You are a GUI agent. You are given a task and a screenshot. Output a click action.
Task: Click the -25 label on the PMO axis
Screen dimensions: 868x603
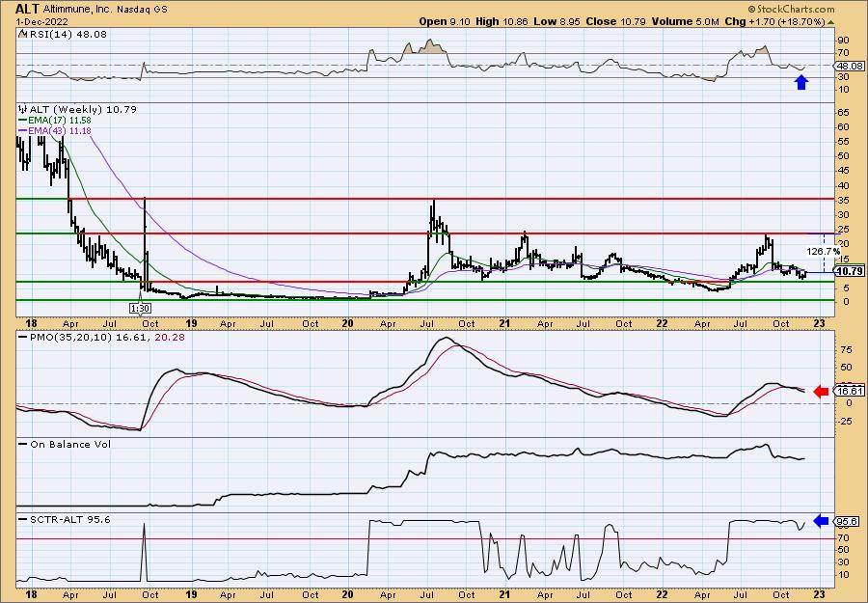point(844,422)
